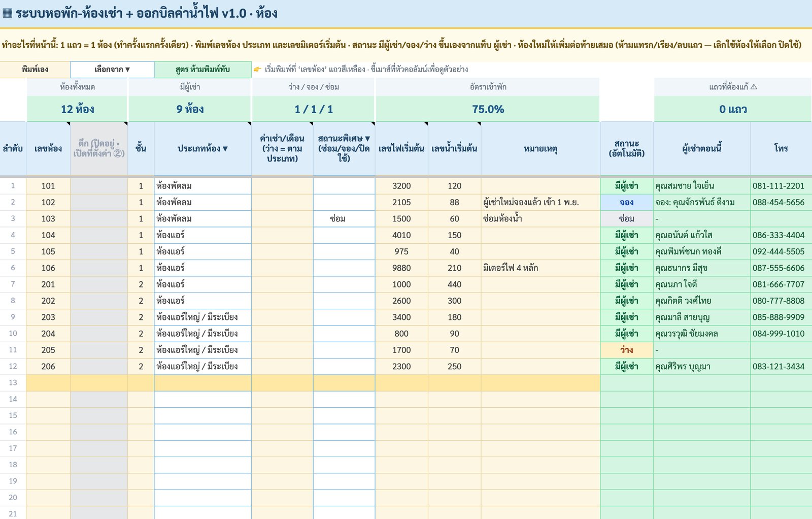Select water meter value 440
The width and height of the screenshot is (812, 519).
(454, 284)
